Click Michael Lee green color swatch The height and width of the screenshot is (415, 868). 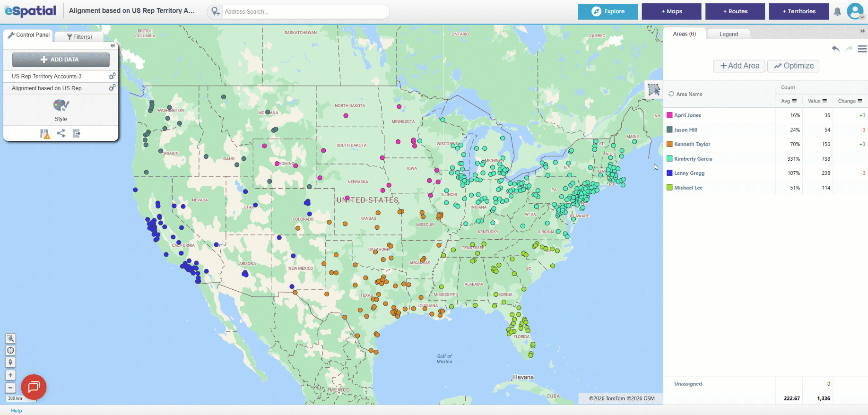click(669, 188)
